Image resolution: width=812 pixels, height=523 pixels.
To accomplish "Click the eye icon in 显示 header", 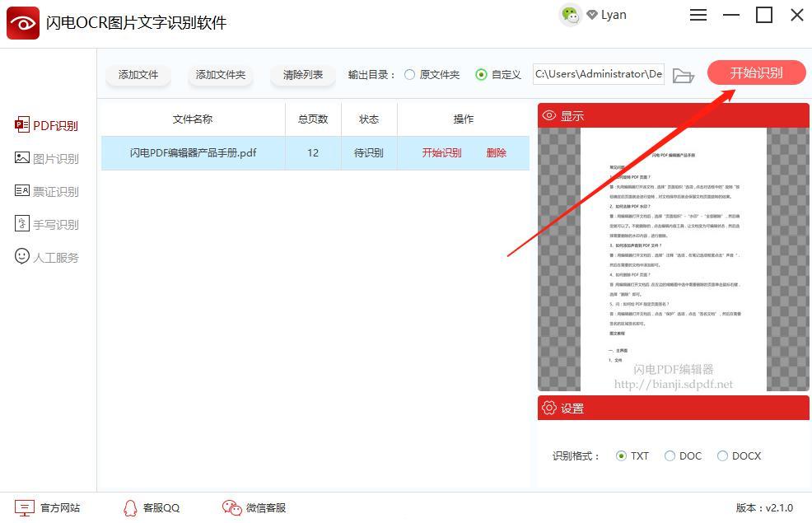I will [549, 115].
